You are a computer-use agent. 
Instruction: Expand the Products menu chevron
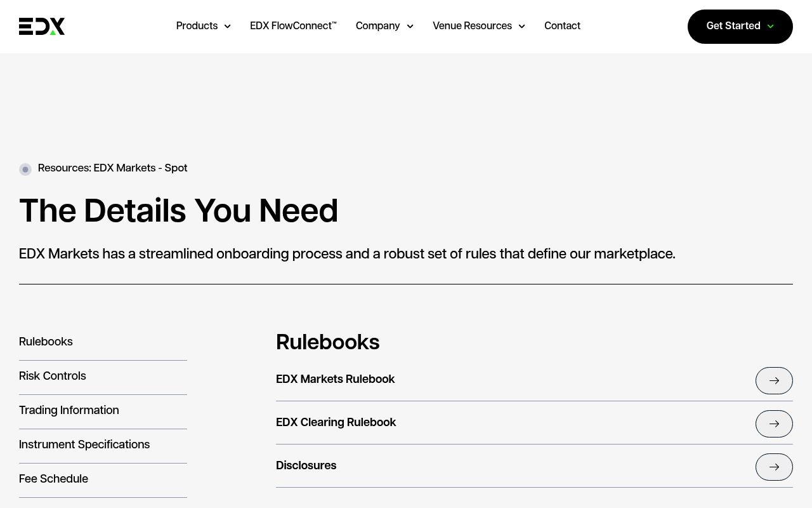pos(227,27)
